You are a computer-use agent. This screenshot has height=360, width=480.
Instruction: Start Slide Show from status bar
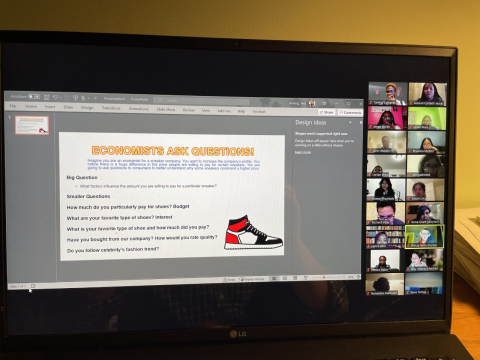point(305,278)
